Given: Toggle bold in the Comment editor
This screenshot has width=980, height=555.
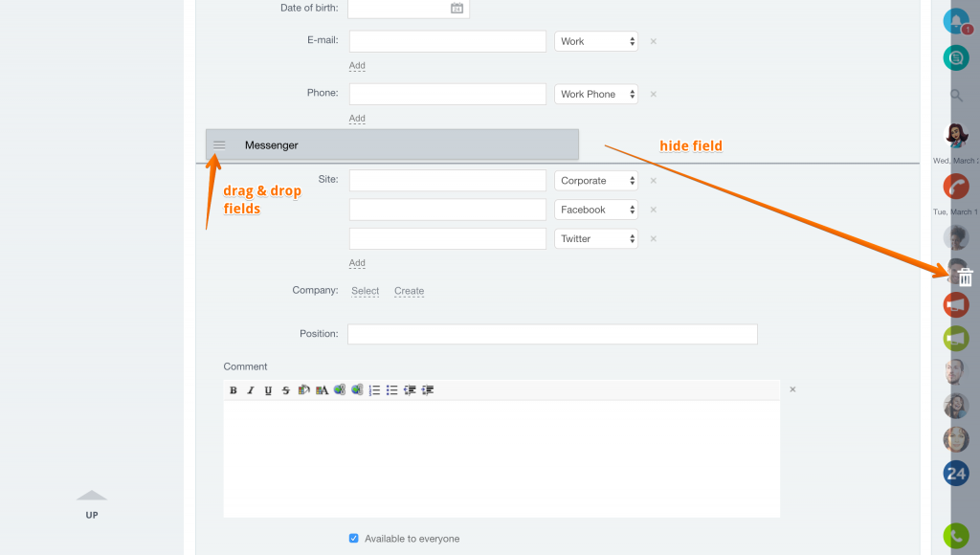Looking at the screenshot, I should point(234,390).
